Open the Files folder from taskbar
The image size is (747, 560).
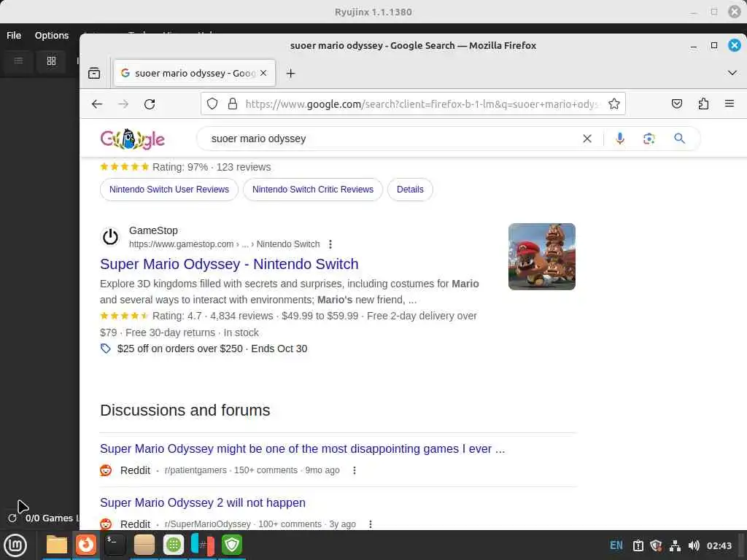pyautogui.click(x=57, y=545)
